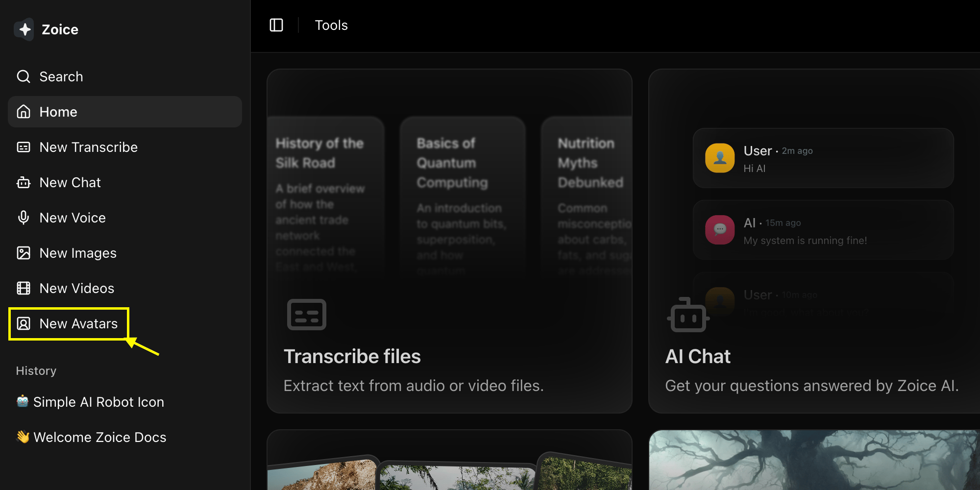Image resolution: width=980 pixels, height=490 pixels.
Task: Click the 'My system is running fine!' message
Action: (x=823, y=230)
